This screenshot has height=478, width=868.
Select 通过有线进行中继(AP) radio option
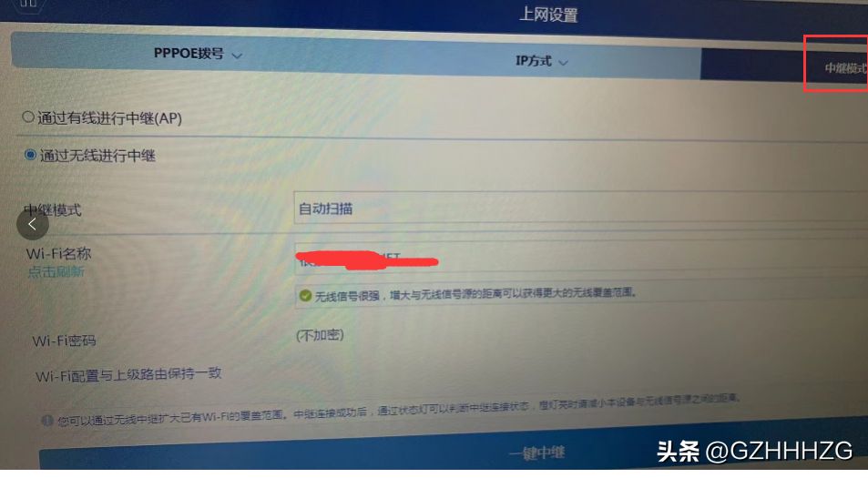point(28,117)
